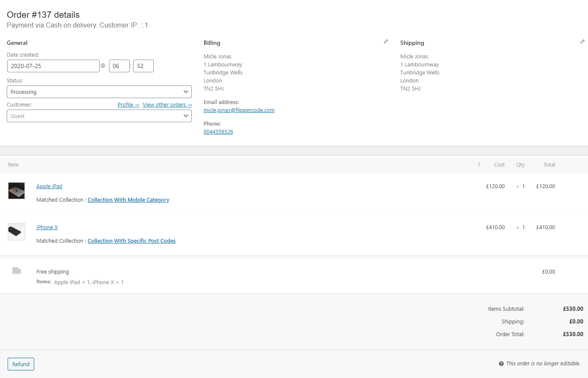Click the Item column header

coord(13,165)
